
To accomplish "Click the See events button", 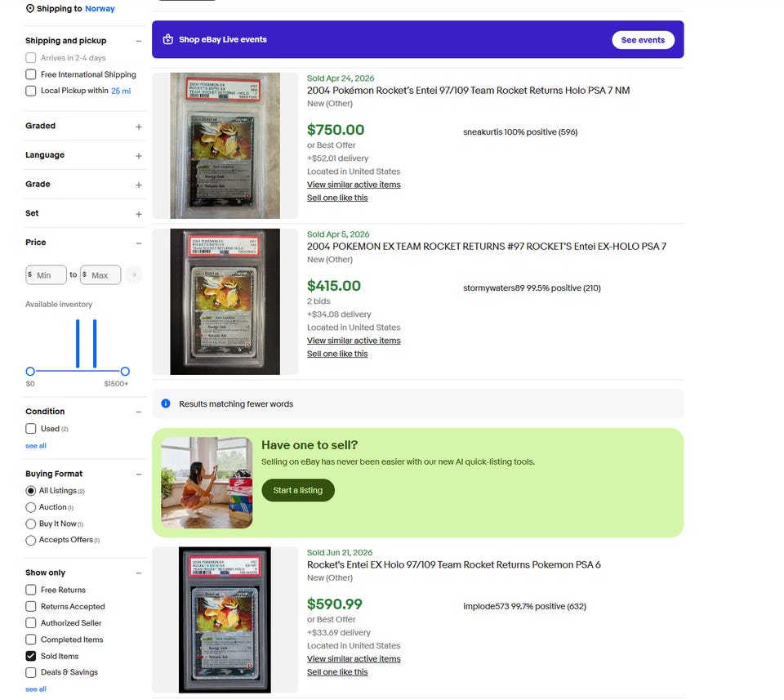I will [x=643, y=39].
